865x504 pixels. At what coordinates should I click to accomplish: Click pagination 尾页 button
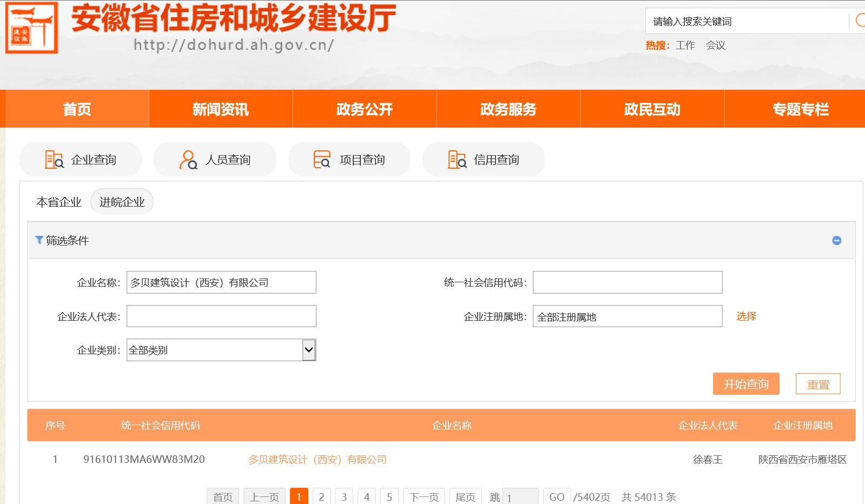tap(465, 496)
